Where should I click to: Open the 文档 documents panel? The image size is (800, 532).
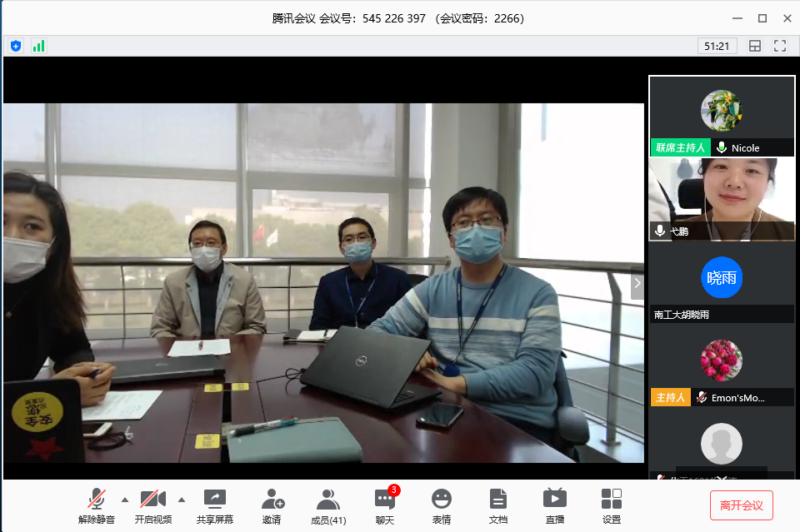(x=497, y=505)
